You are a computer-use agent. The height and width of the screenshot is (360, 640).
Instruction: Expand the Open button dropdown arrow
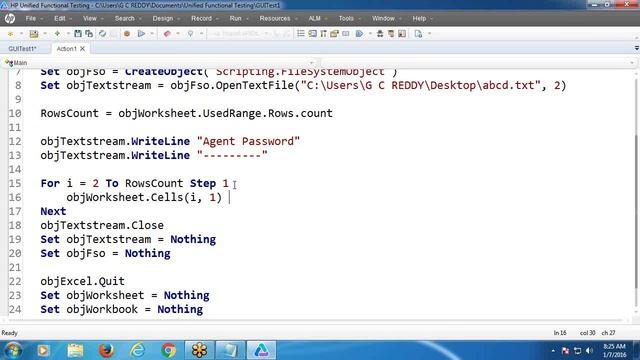coord(45,34)
